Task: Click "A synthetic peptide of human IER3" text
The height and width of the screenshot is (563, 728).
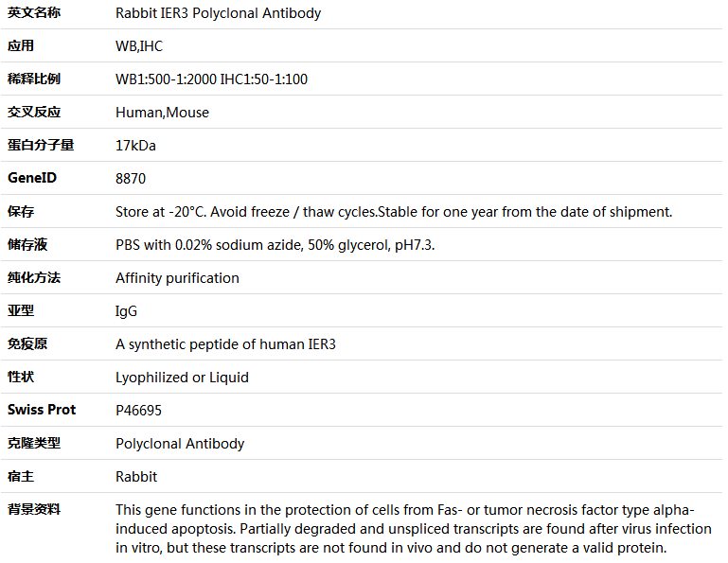Action: [x=225, y=344]
